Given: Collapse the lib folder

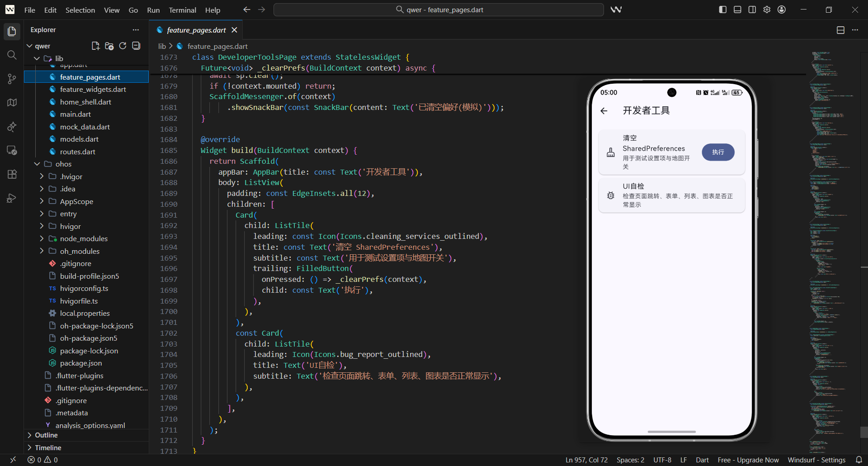Looking at the screenshot, I should tap(37, 58).
